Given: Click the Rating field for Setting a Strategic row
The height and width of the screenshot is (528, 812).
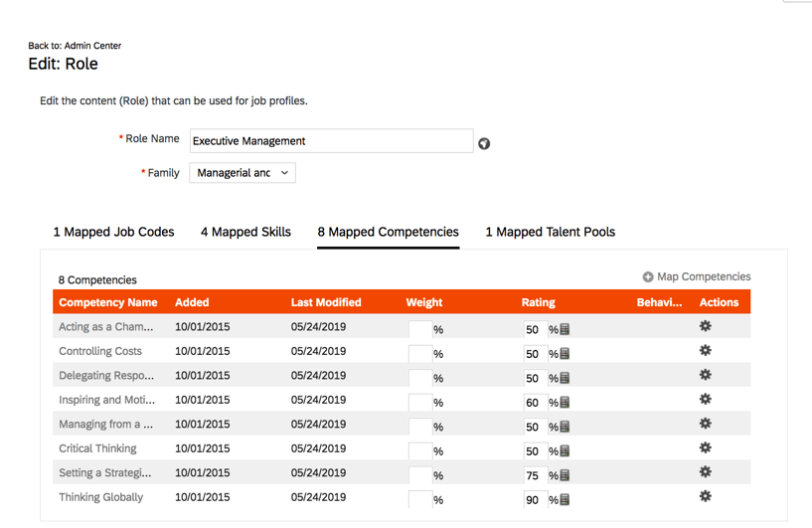Looking at the screenshot, I should coord(535,475).
